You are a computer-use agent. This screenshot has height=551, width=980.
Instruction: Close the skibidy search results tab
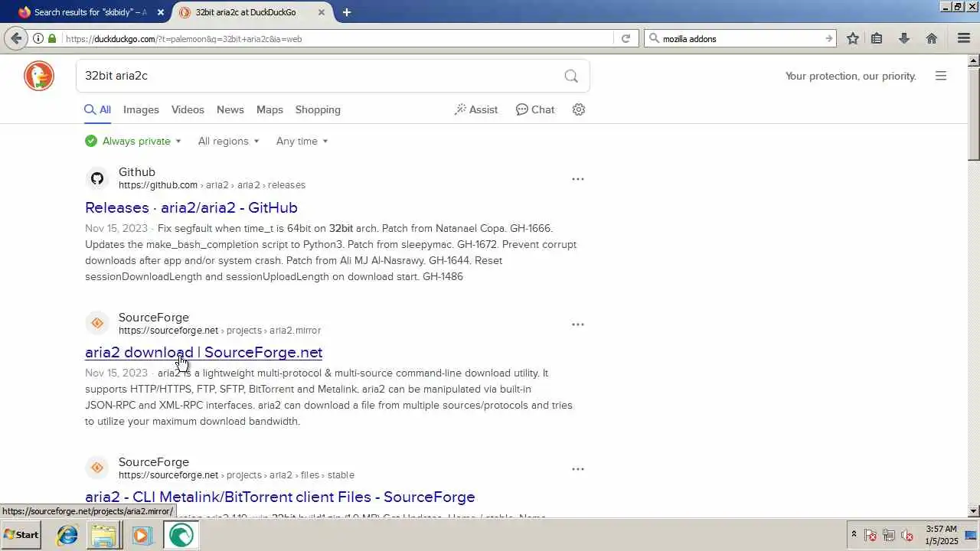[x=160, y=12]
